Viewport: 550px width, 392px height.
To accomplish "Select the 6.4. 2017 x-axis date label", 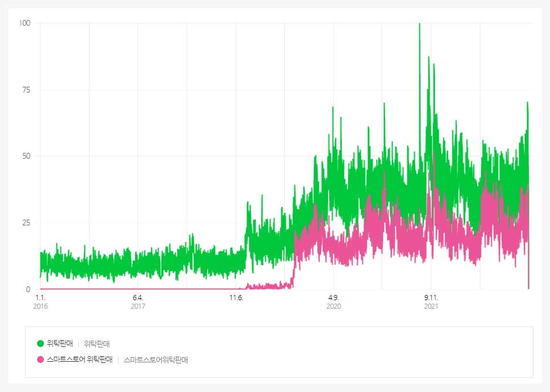I will [x=138, y=302].
